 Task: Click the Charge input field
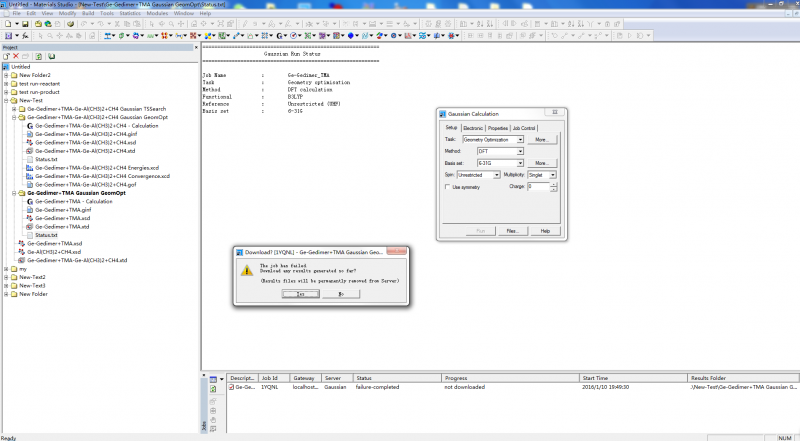click(x=538, y=187)
